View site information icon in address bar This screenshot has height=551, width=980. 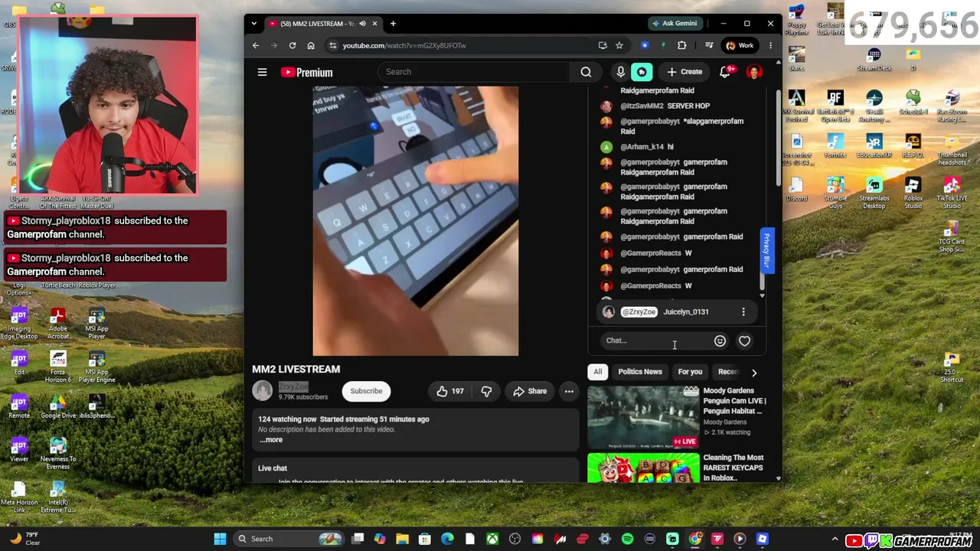(332, 45)
